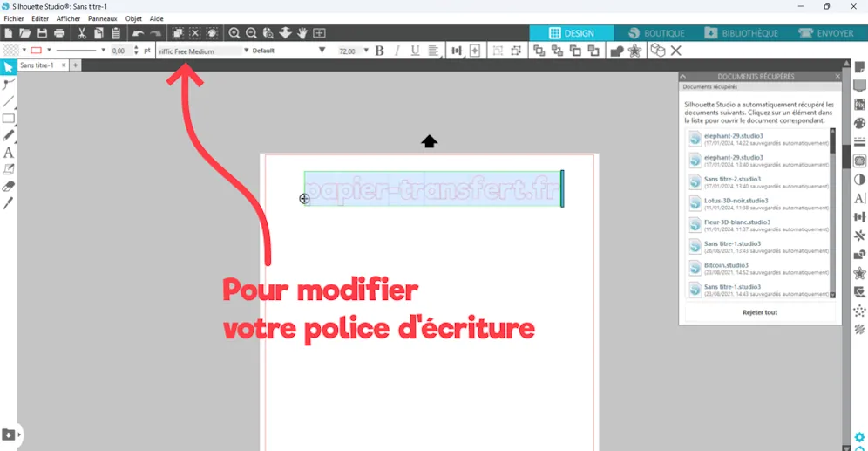Viewport: 868px width, 451px height.
Task: Open a file with the folder icon
Action: pos(25,33)
